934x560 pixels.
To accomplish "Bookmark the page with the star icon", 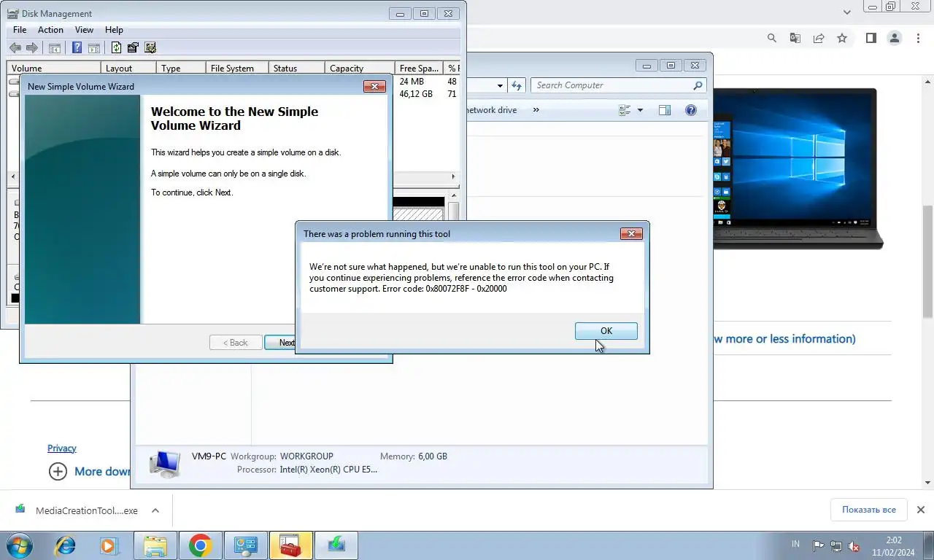I will 842,38.
